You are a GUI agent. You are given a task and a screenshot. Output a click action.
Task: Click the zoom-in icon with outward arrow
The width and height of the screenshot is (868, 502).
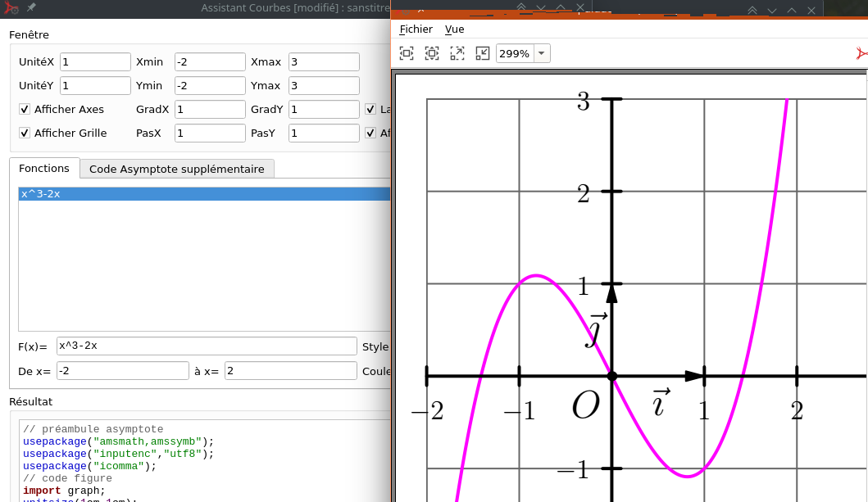coord(457,53)
